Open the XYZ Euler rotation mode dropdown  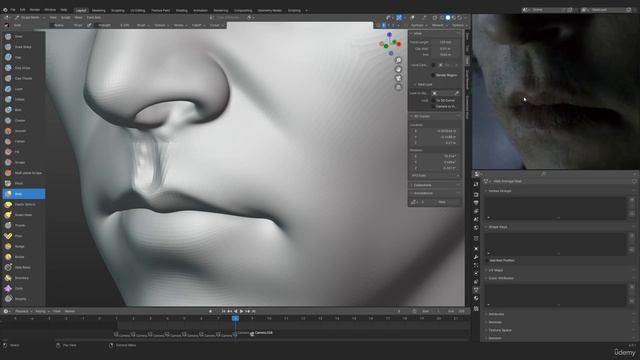(435, 176)
